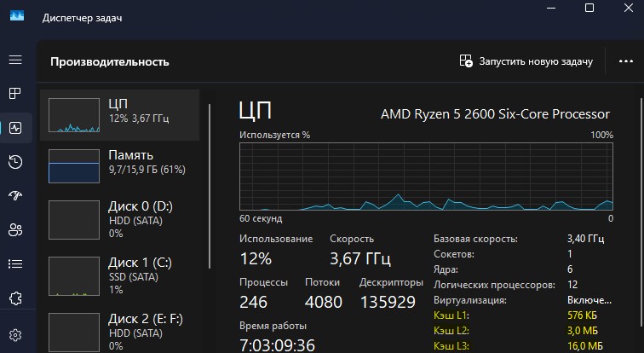Open the Startup apps page icon

(15, 195)
